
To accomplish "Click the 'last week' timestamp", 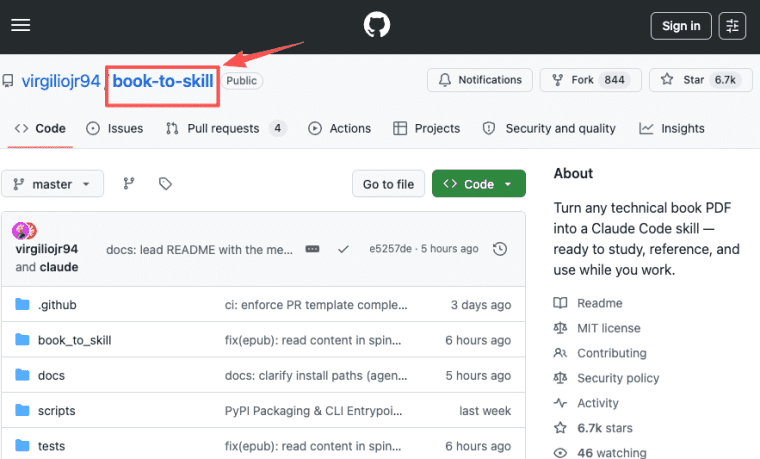I will [x=485, y=411].
